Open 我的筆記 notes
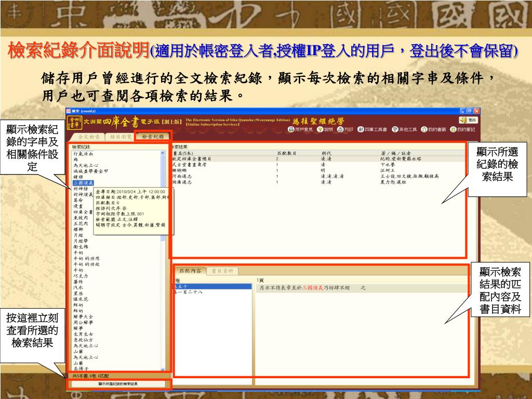The image size is (532, 399). point(463,129)
